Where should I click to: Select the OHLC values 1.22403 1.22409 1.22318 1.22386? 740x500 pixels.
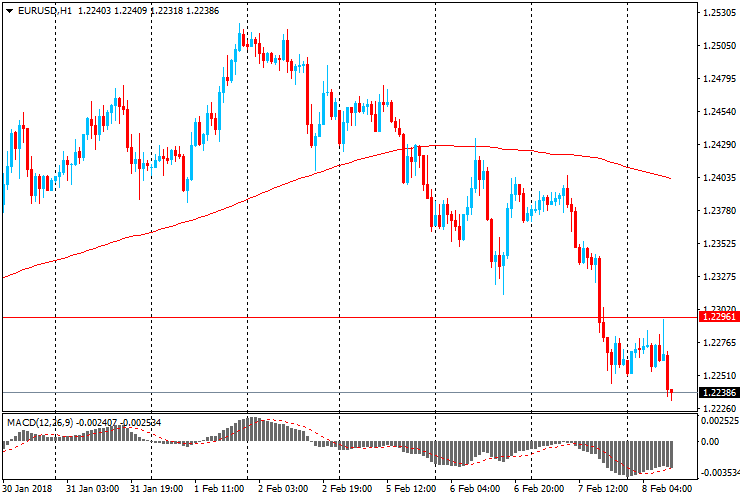coord(149,10)
